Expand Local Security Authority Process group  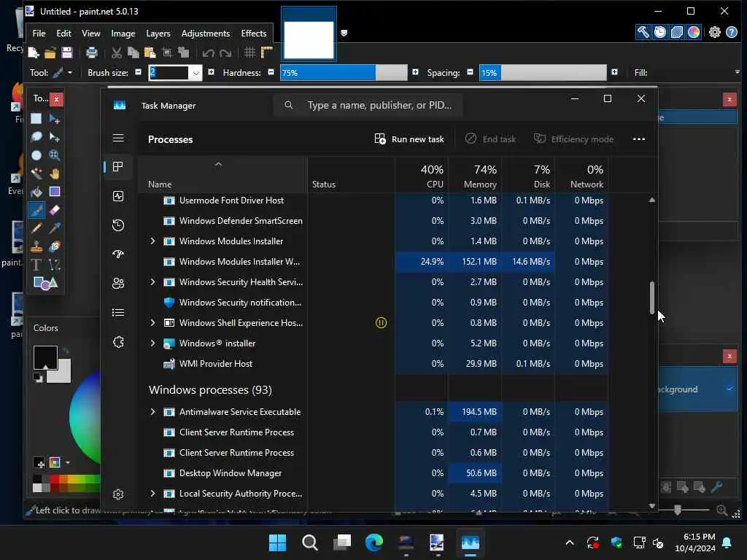[x=152, y=494]
